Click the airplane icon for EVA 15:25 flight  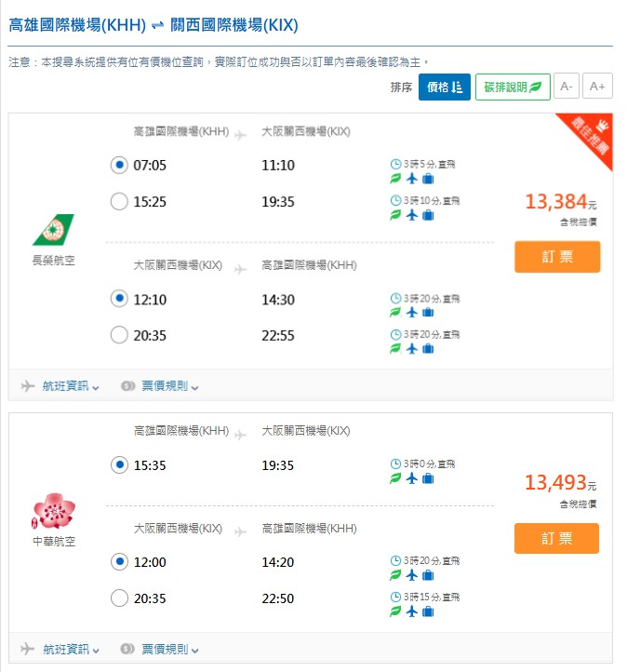coord(412,215)
